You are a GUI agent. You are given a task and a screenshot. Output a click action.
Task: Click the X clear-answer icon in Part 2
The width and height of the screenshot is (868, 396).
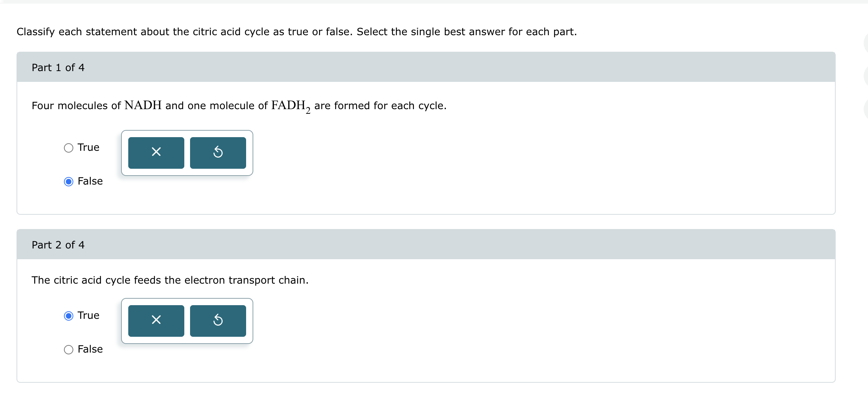coord(156,321)
